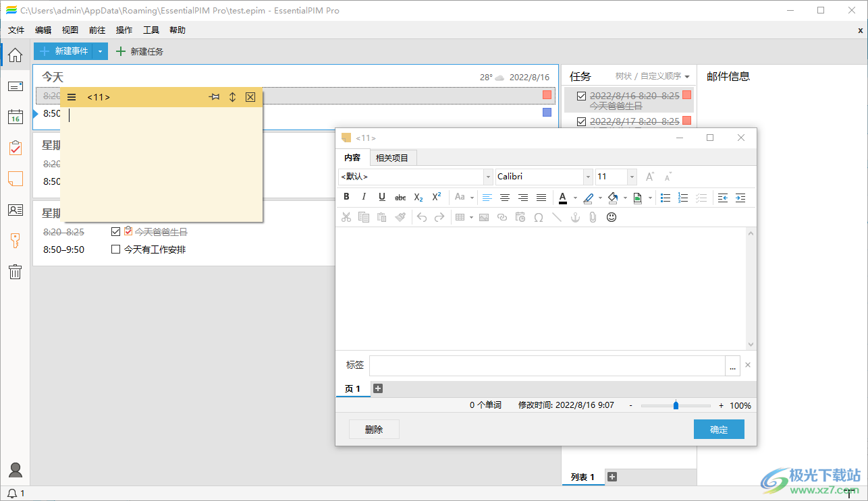
Task: Adjust the zoom slider in note dialog
Action: 676,405
